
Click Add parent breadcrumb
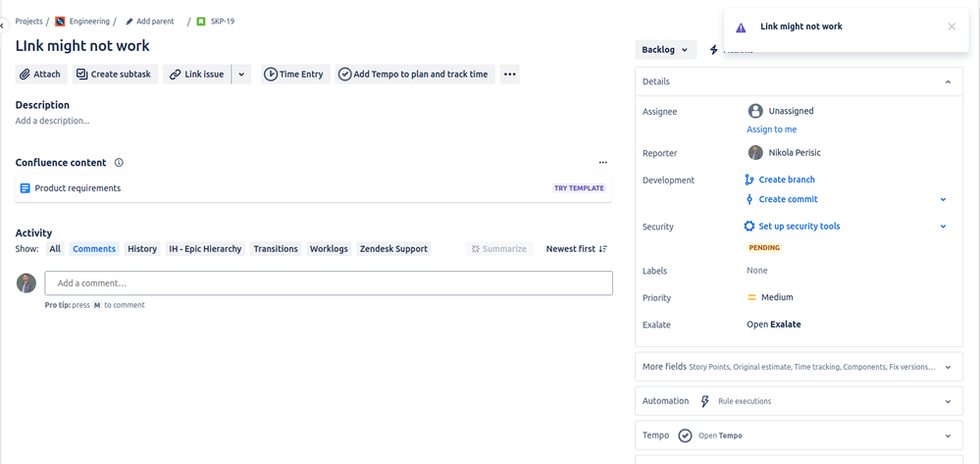coord(155,22)
